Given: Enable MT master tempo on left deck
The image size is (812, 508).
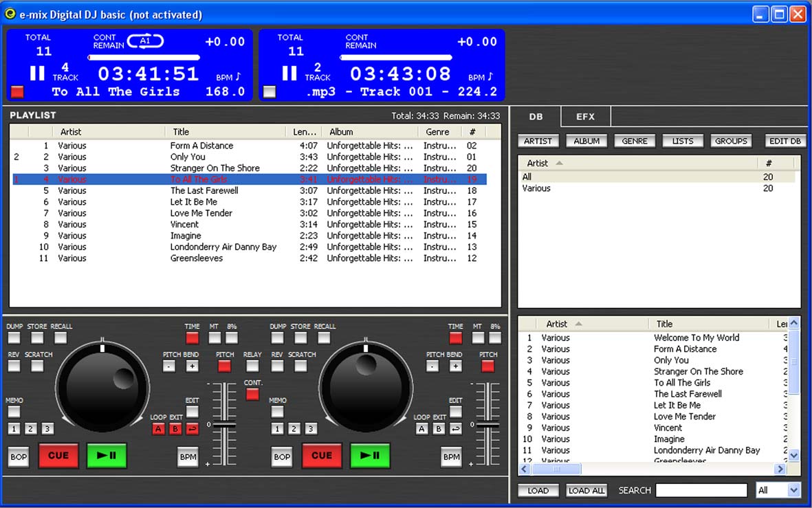Looking at the screenshot, I should (215, 338).
